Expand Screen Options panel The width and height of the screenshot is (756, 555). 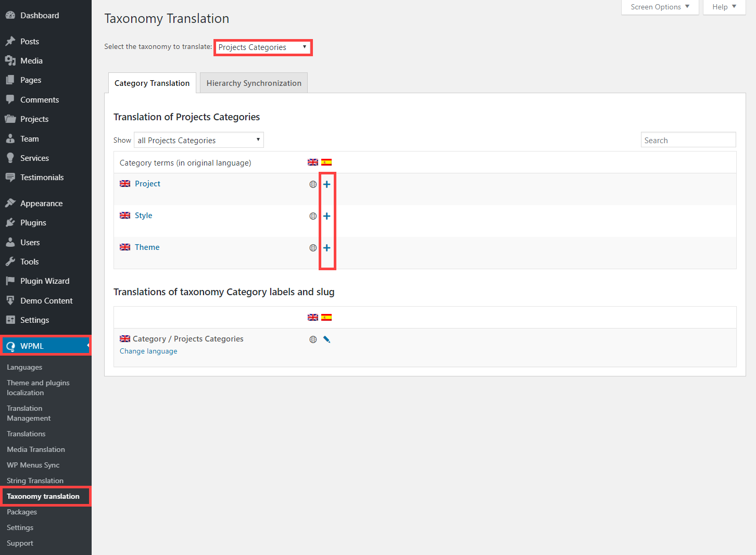(660, 7)
